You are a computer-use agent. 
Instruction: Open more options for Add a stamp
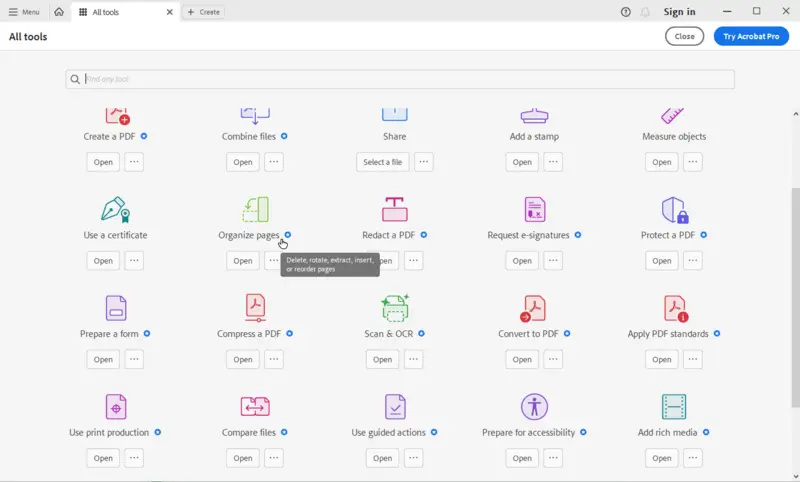[553, 162]
